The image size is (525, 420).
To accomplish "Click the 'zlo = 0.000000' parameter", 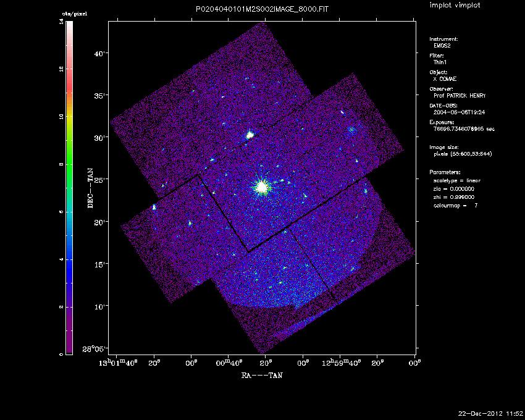I will pos(454,189).
